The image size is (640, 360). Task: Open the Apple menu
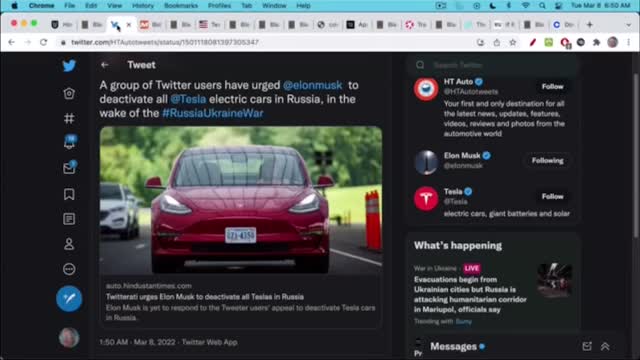click(x=14, y=6)
